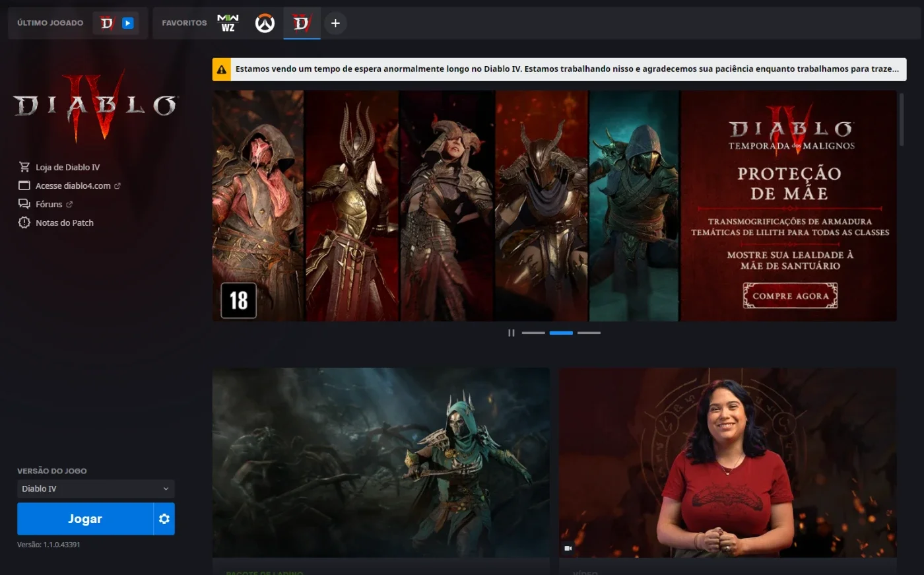Click external link arrow next to diablo4.com

pyautogui.click(x=117, y=186)
